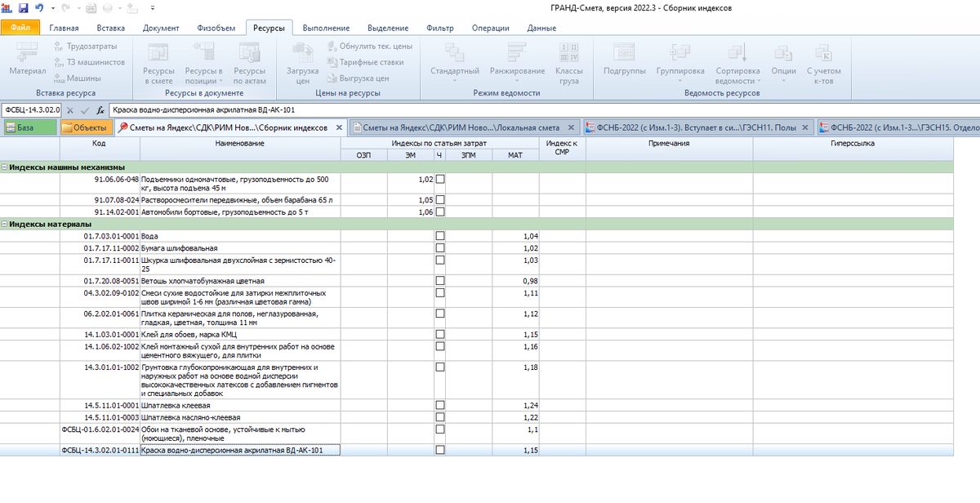This screenshot has height=503, width=980.
Task: Open Классы груза mode
Action: click(569, 64)
